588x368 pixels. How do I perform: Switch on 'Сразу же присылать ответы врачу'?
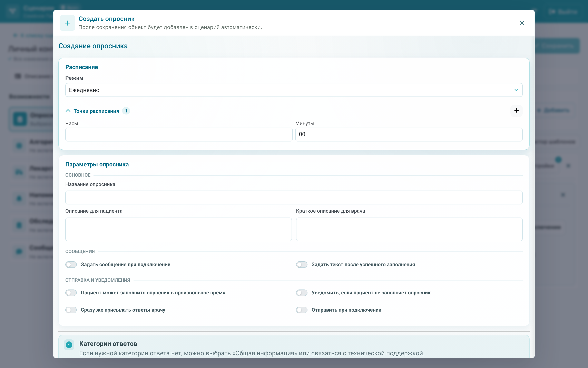71,310
